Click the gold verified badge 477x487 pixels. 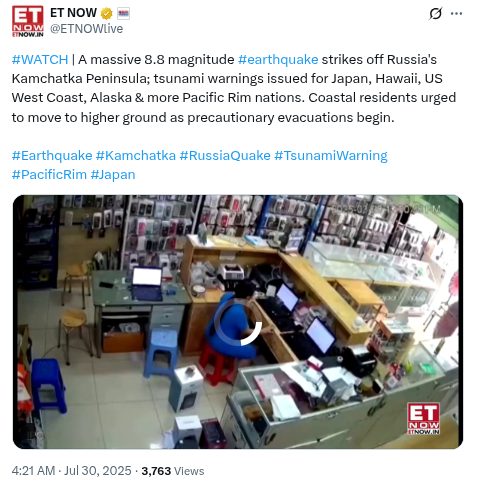click(x=107, y=14)
